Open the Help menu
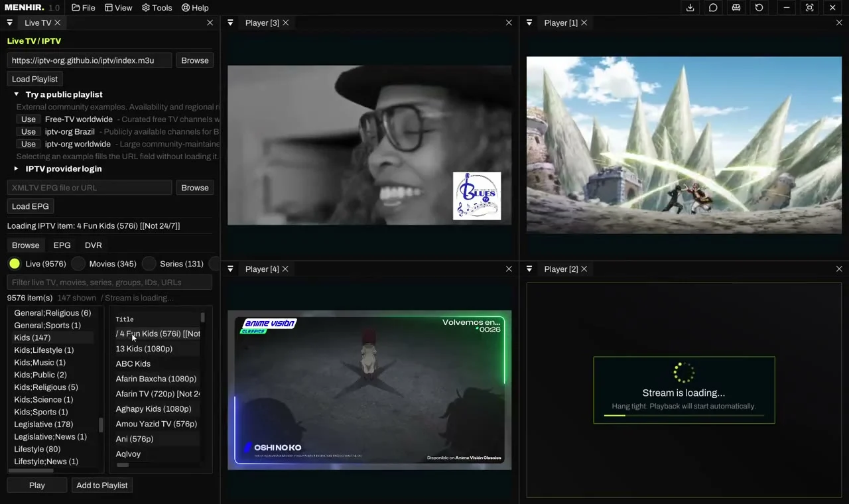The width and height of the screenshot is (849, 504). [x=195, y=8]
